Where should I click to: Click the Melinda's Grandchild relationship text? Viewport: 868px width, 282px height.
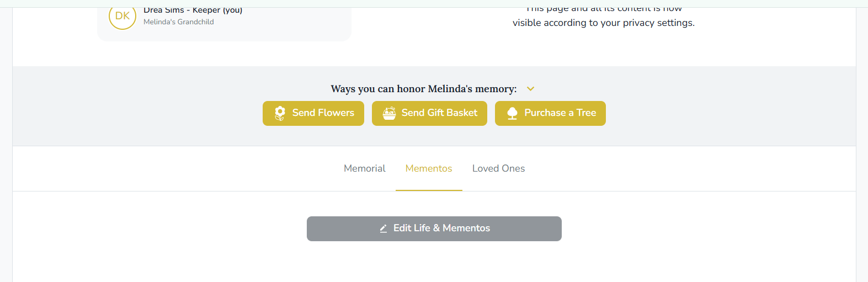coord(178,22)
